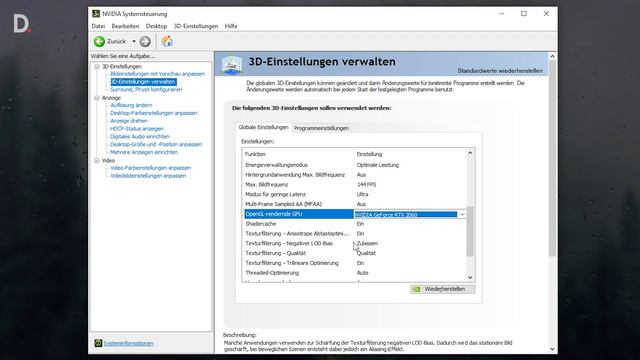The image size is (640, 360).
Task: Open the Hilfe menu
Action: pos(231,26)
